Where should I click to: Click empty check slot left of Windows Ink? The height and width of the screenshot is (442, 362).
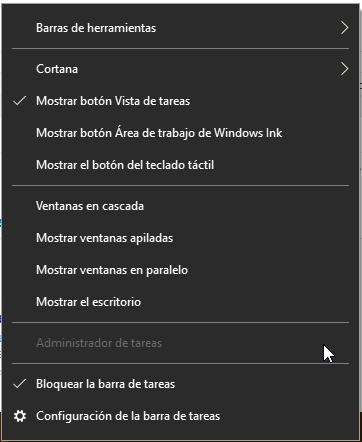[x=20, y=133]
